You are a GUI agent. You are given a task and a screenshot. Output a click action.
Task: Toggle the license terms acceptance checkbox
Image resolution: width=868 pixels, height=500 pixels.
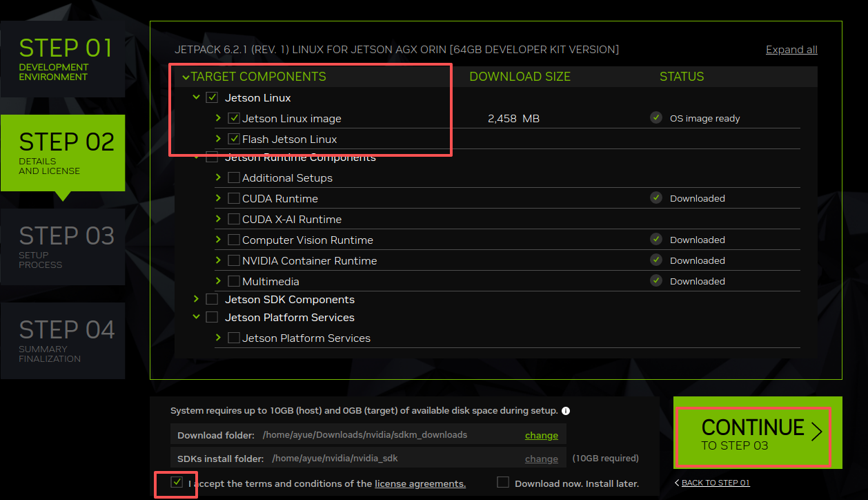[x=177, y=482]
